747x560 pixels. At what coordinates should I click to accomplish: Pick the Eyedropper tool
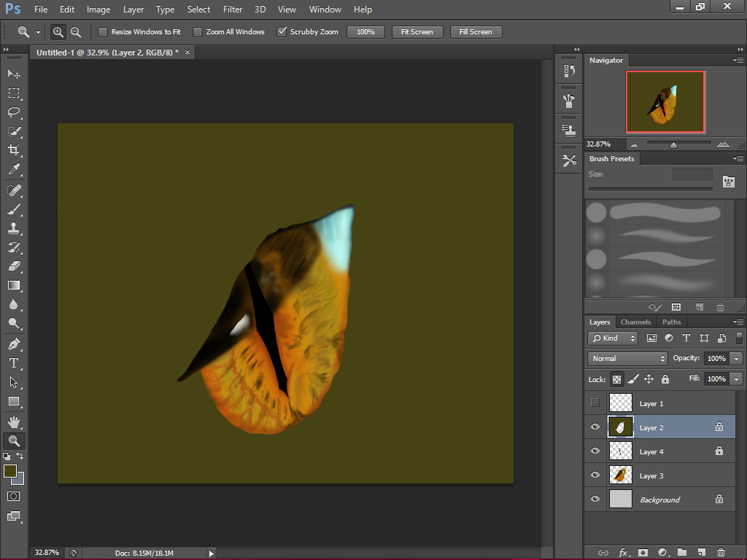click(15, 169)
